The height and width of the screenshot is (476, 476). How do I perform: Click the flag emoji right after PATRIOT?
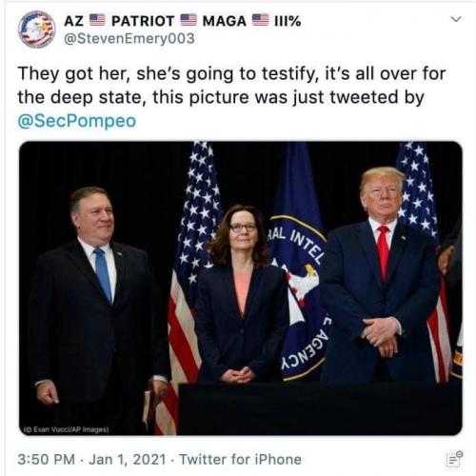(x=188, y=20)
